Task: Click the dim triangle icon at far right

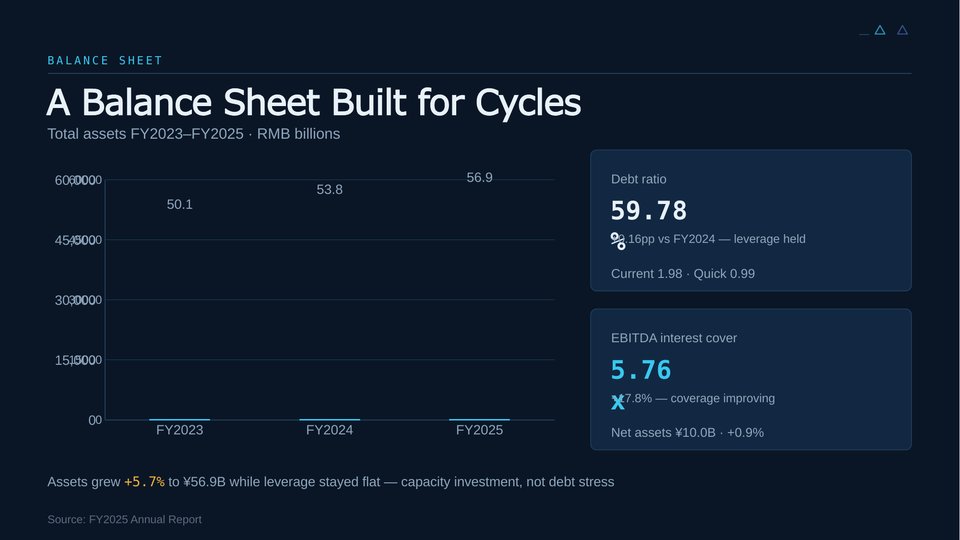Action: 902,30
